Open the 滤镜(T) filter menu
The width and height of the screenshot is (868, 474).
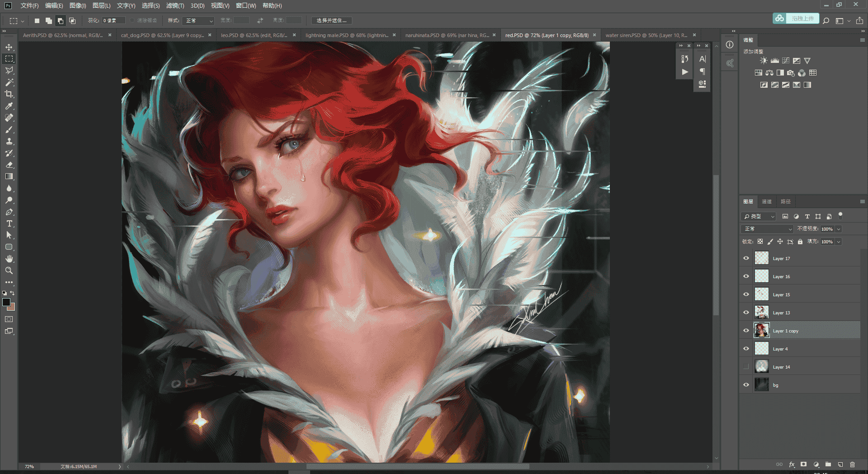pos(175,5)
